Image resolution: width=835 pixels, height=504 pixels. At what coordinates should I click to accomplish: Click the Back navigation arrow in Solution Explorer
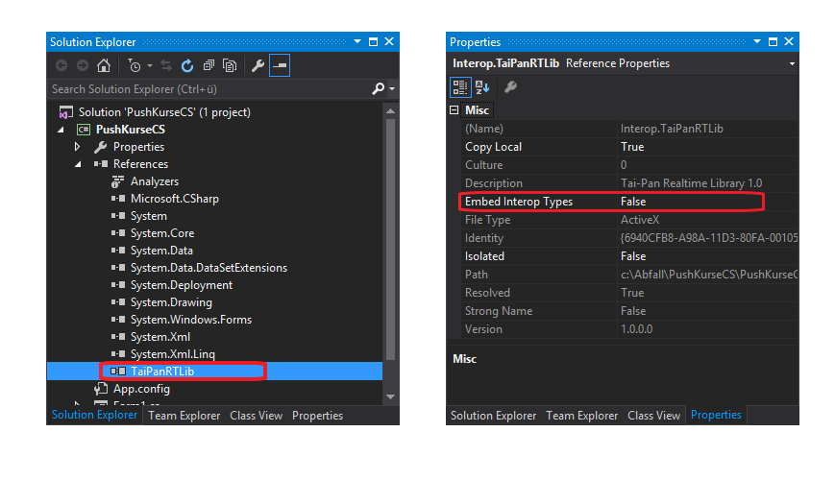[x=61, y=65]
